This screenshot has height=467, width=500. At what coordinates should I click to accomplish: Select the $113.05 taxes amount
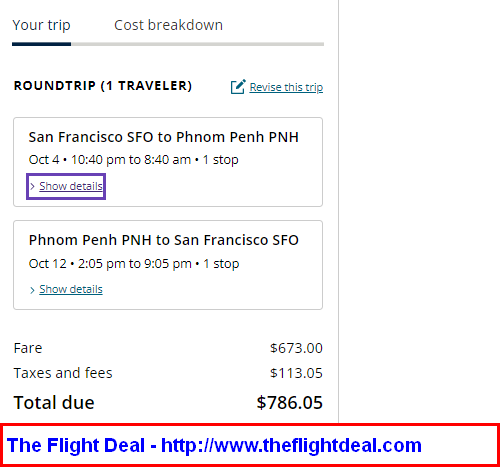point(296,373)
